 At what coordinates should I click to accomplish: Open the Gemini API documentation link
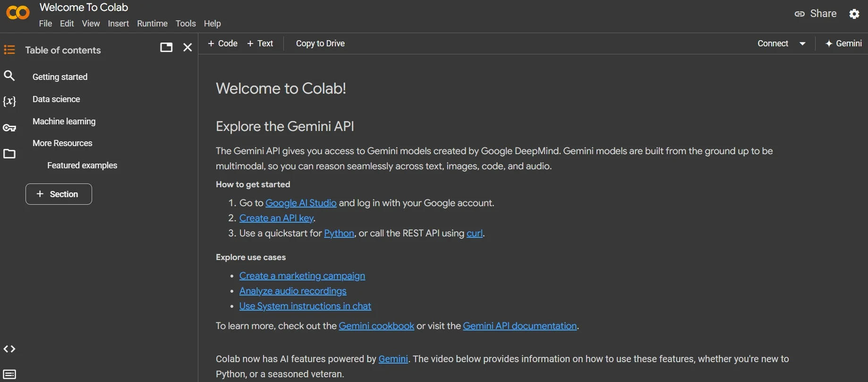point(520,326)
